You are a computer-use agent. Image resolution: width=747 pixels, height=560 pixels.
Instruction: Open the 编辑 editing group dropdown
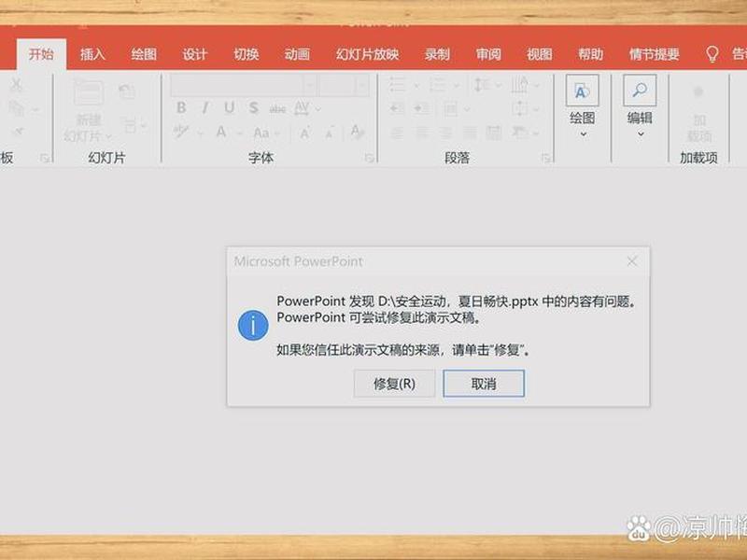640,105
